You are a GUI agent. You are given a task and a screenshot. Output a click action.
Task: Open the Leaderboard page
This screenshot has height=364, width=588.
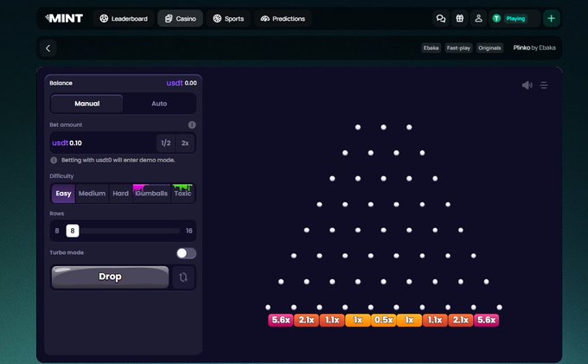click(x=124, y=18)
